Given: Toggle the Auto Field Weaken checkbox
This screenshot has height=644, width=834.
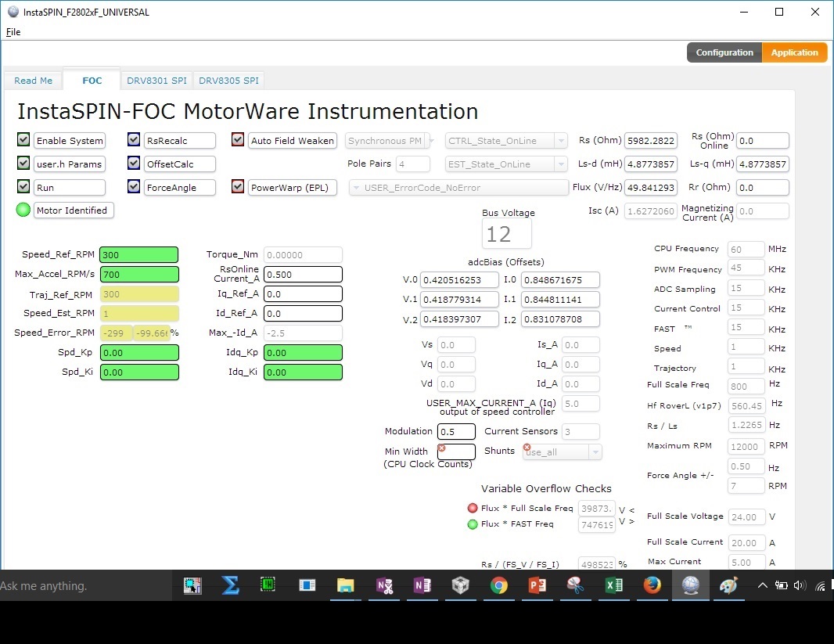Looking at the screenshot, I should point(238,139).
